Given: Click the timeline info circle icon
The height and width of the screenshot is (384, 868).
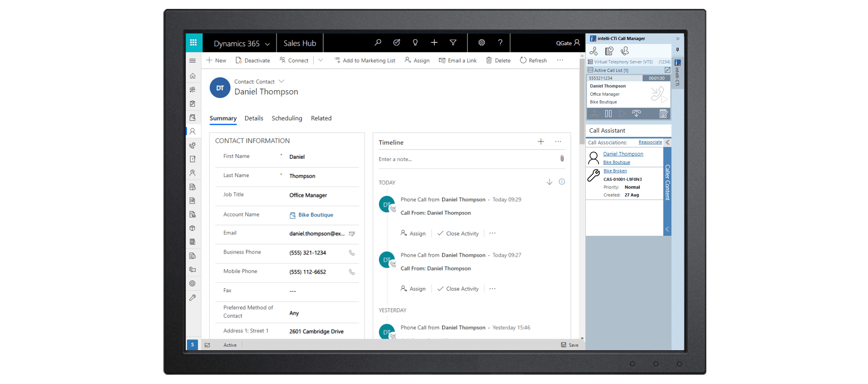Looking at the screenshot, I should point(562,182).
